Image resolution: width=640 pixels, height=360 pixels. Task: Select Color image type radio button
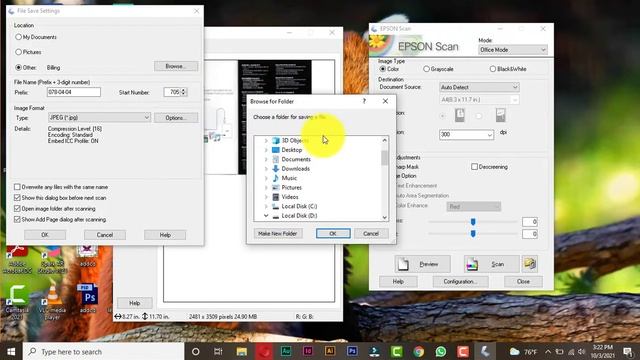pos(382,69)
